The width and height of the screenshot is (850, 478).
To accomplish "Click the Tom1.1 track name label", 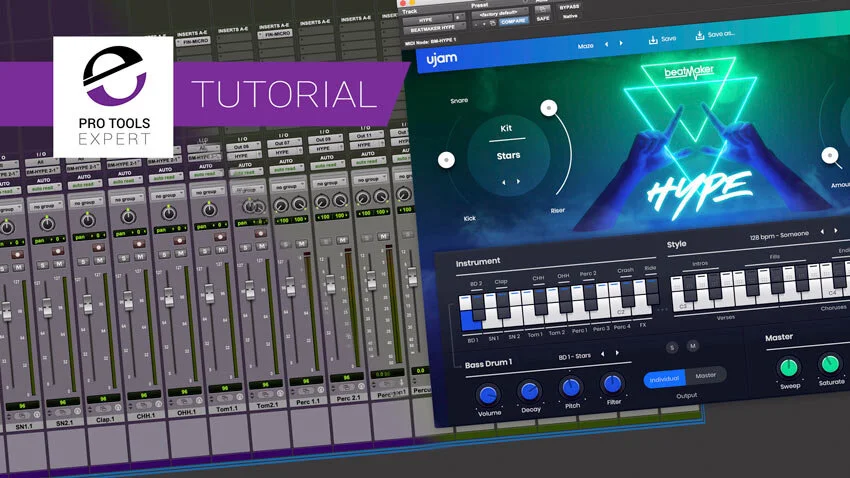I will [x=227, y=409].
